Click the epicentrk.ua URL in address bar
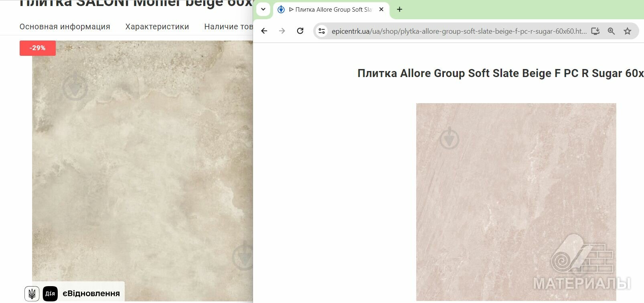Viewport: 644px width, 303px height. tap(459, 31)
